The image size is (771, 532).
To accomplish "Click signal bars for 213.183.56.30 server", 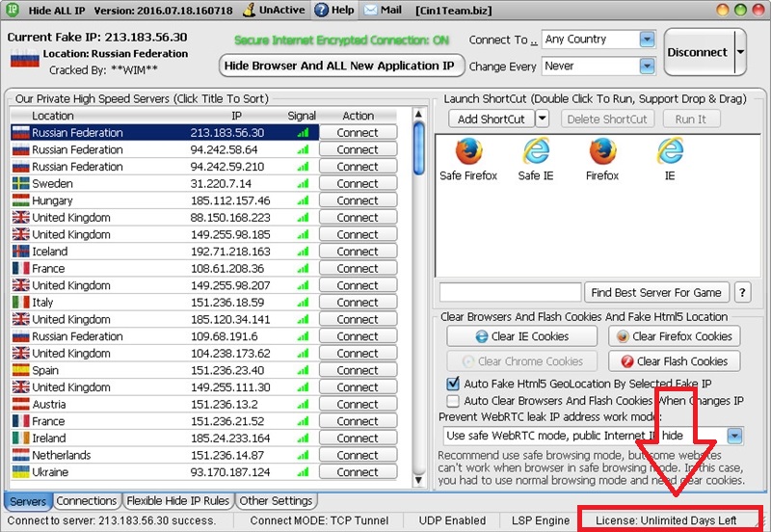I will click(303, 132).
